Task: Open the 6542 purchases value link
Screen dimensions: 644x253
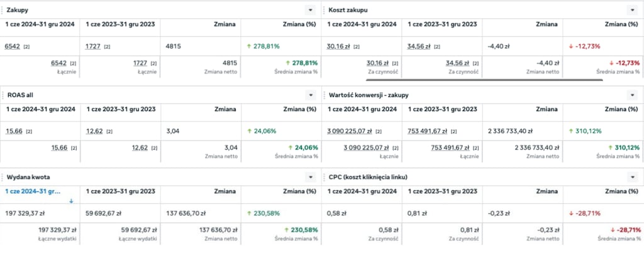Action: pos(12,46)
